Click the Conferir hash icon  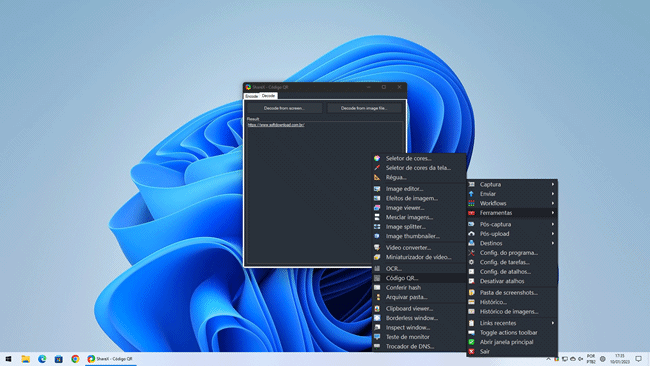click(x=377, y=287)
